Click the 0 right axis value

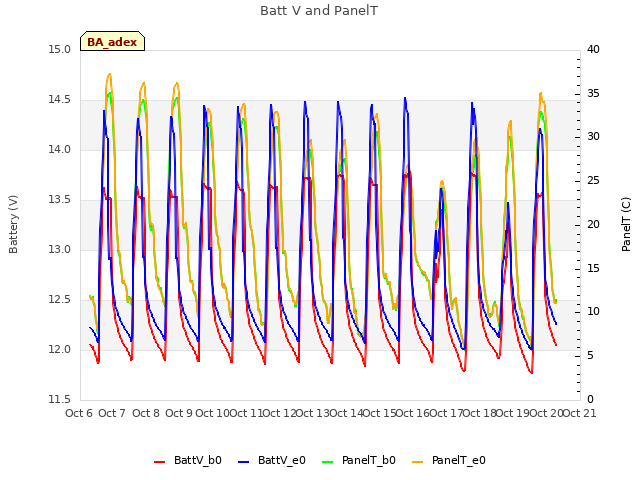pos(590,399)
